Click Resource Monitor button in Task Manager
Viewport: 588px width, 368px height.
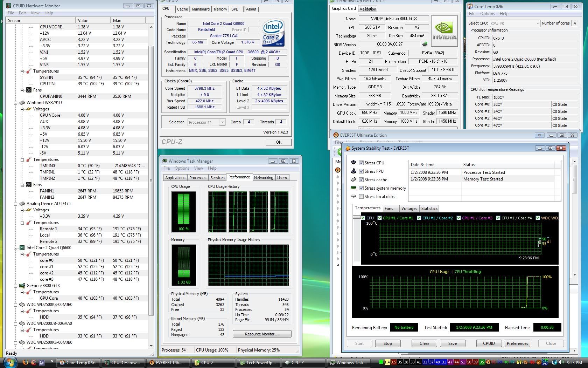(262, 334)
